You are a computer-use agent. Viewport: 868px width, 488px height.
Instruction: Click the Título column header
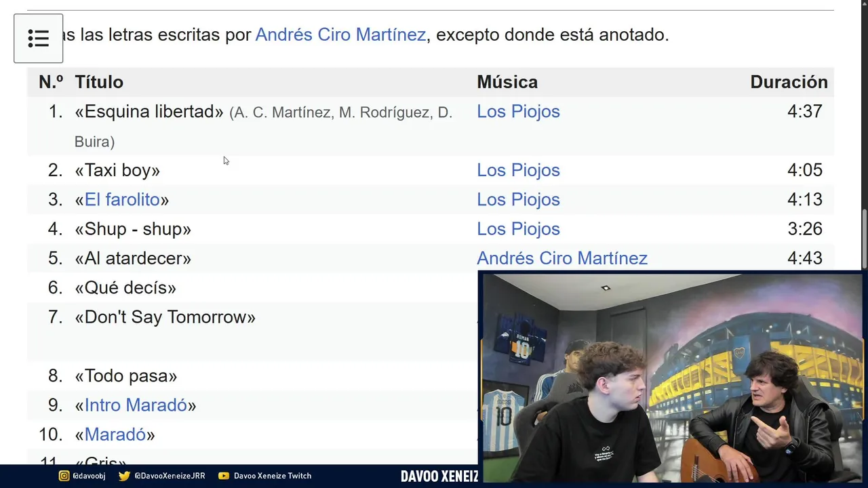(x=99, y=82)
